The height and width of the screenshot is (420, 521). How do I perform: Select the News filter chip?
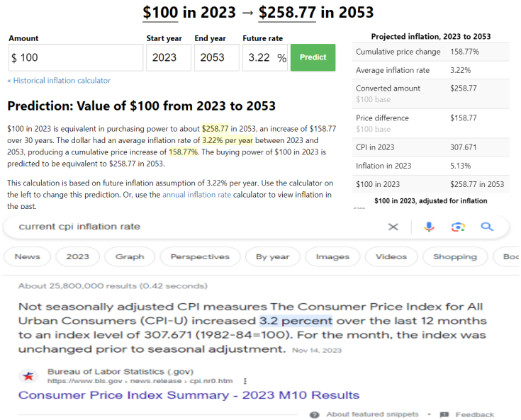(x=27, y=256)
